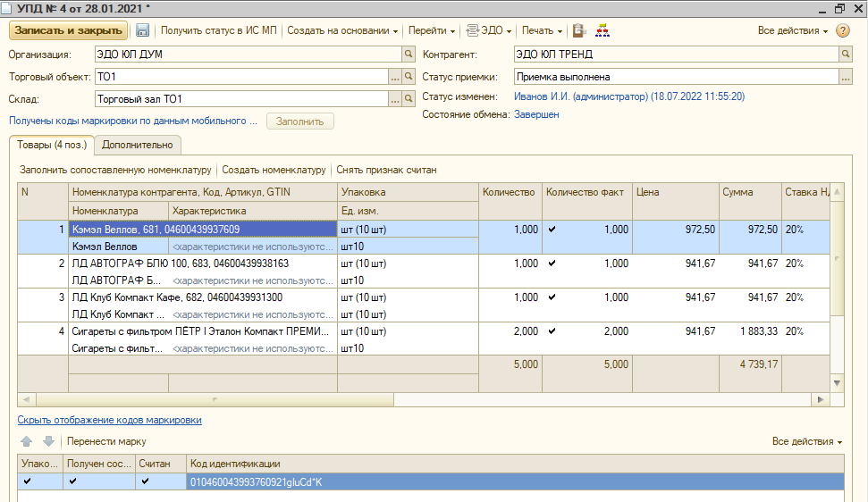Screen dimensions: 868x502
Task: Open Перейти dropdown menu
Action: click(432, 30)
